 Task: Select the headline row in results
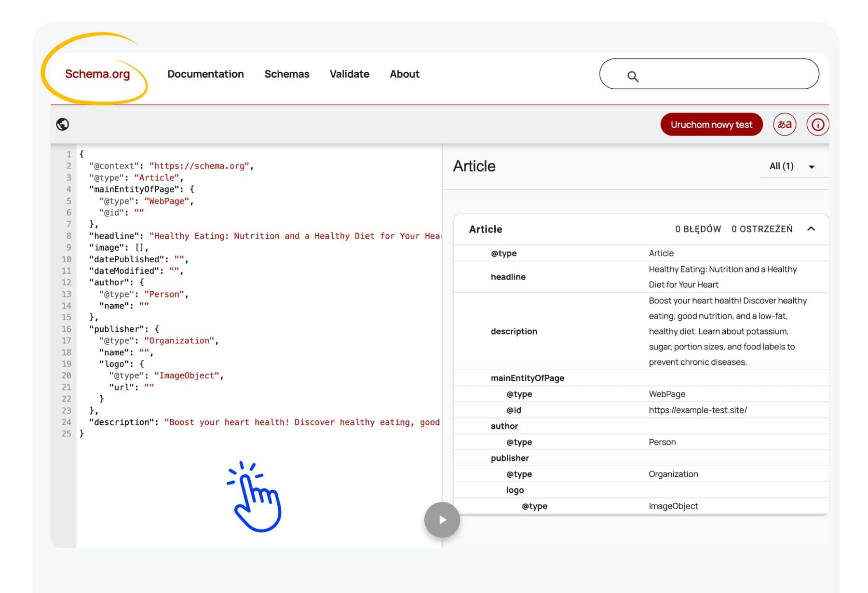click(x=641, y=277)
